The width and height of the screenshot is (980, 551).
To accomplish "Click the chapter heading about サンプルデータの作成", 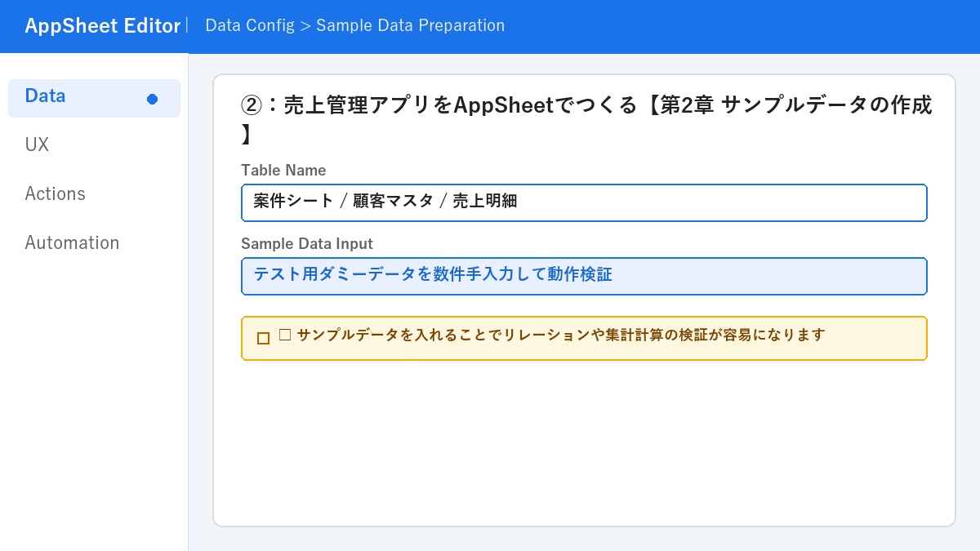I will (x=586, y=118).
